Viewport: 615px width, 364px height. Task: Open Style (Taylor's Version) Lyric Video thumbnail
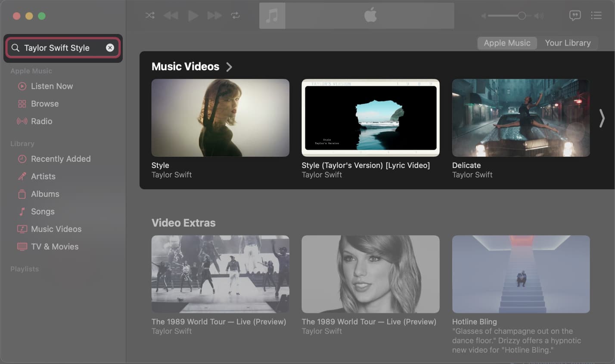point(370,117)
